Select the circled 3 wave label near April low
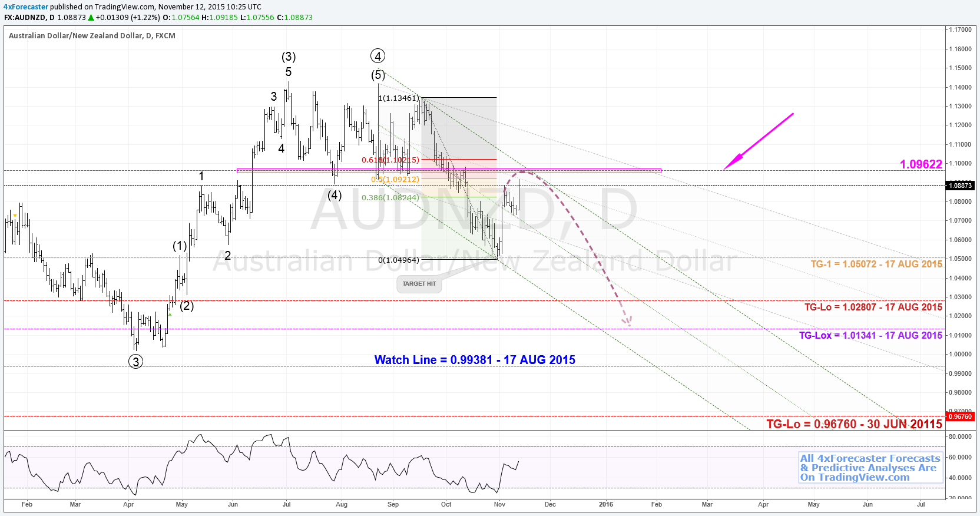This screenshot has height=516, width=980. [x=135, y=362]
